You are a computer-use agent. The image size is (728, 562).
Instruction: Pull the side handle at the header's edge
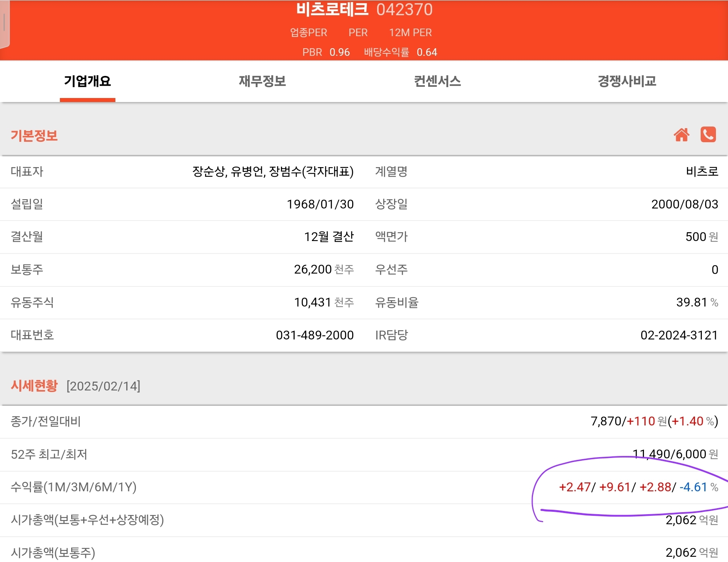[x=4, y=24]
